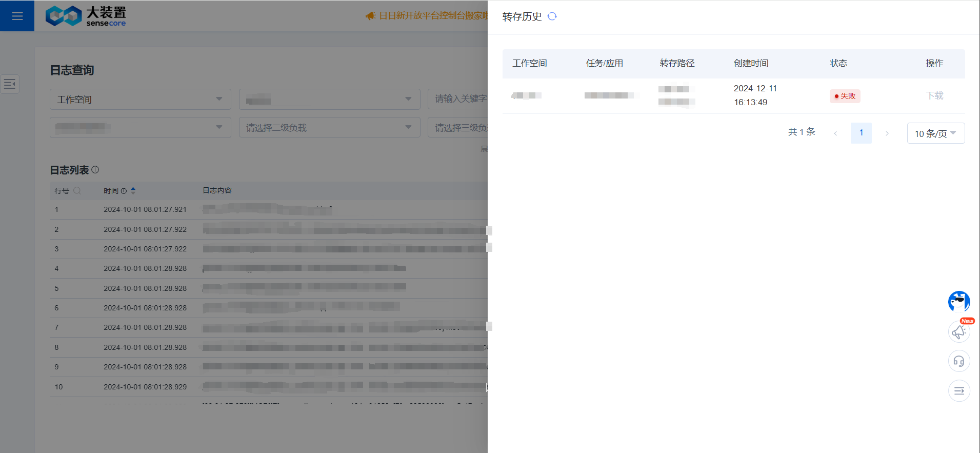Click 下载 for the failed record
980x453 pixels.
[934, 95]
